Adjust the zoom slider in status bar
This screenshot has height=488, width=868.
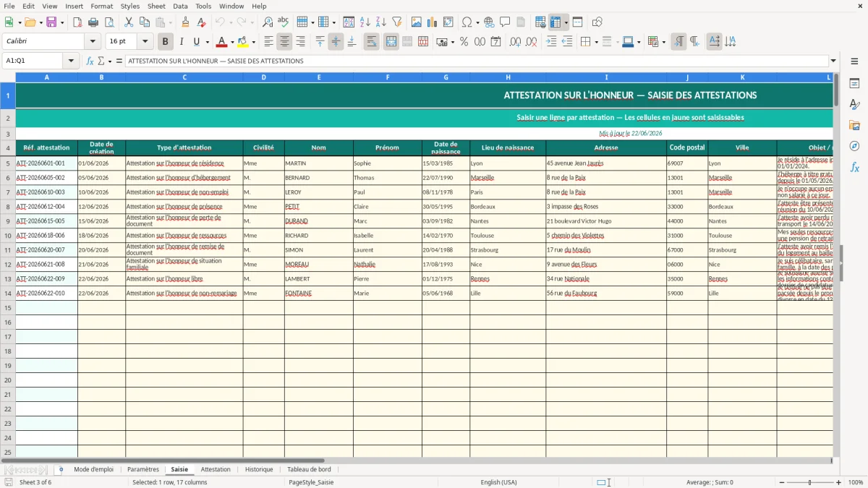coord(809,482)
